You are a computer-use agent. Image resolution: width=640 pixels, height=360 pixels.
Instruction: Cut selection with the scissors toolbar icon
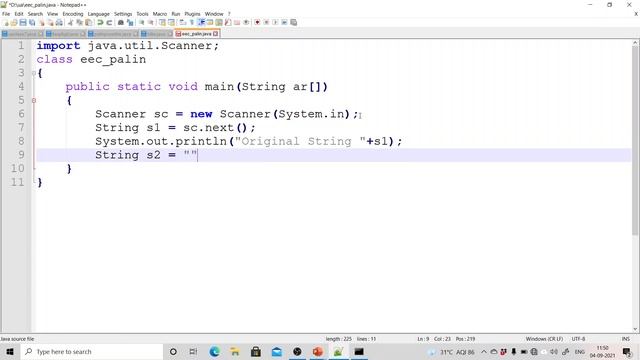70,22
